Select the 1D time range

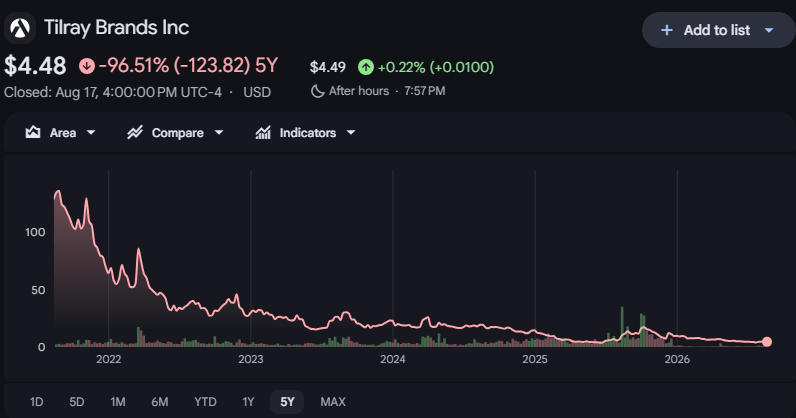click(x=37, y=402)
